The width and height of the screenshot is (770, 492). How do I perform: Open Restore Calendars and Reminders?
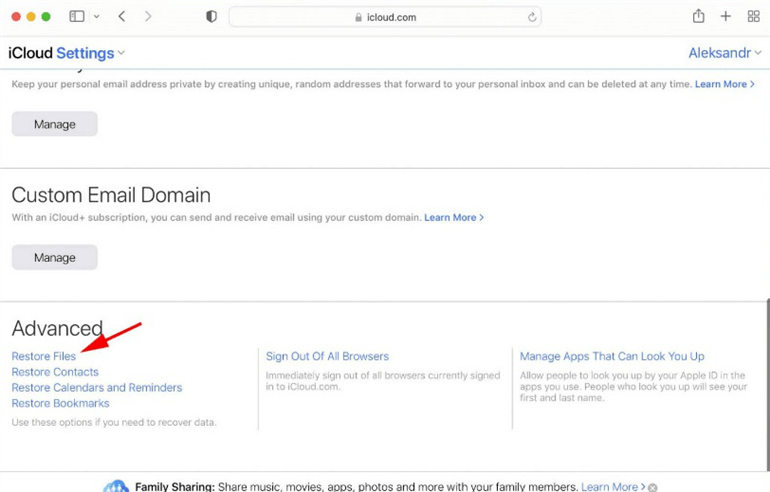[97, 388]
